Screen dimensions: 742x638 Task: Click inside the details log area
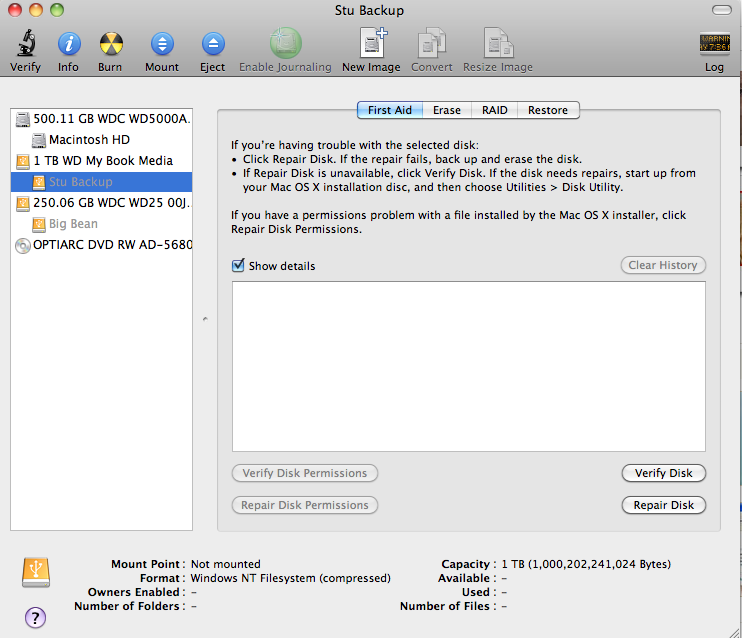[x=468, y=366]
